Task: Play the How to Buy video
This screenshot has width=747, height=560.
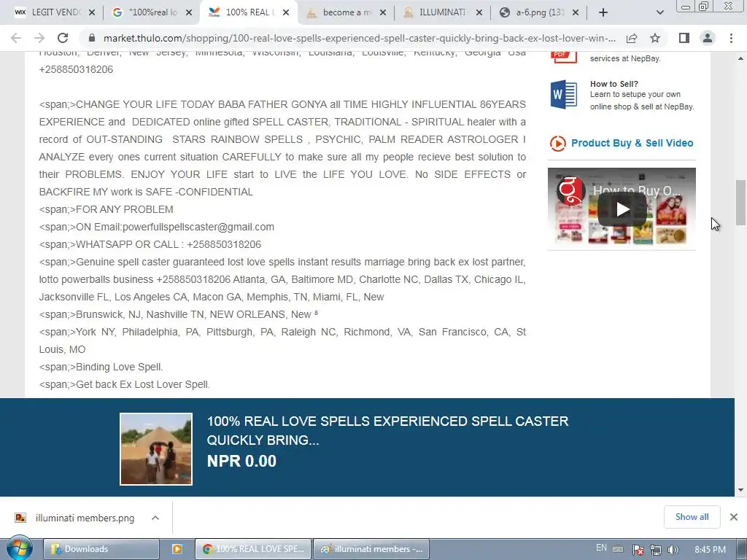Action: [x=622, y=209]
